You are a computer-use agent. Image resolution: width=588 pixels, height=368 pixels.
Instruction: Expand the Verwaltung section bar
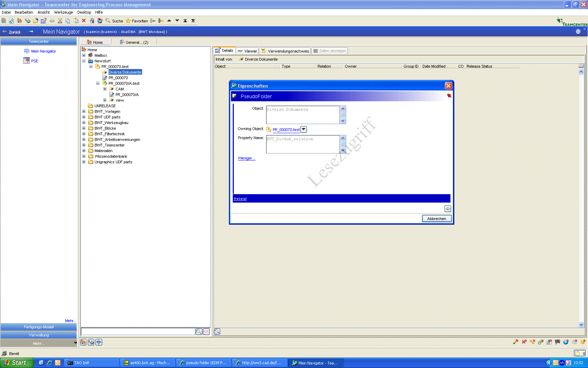click(38, 335)
